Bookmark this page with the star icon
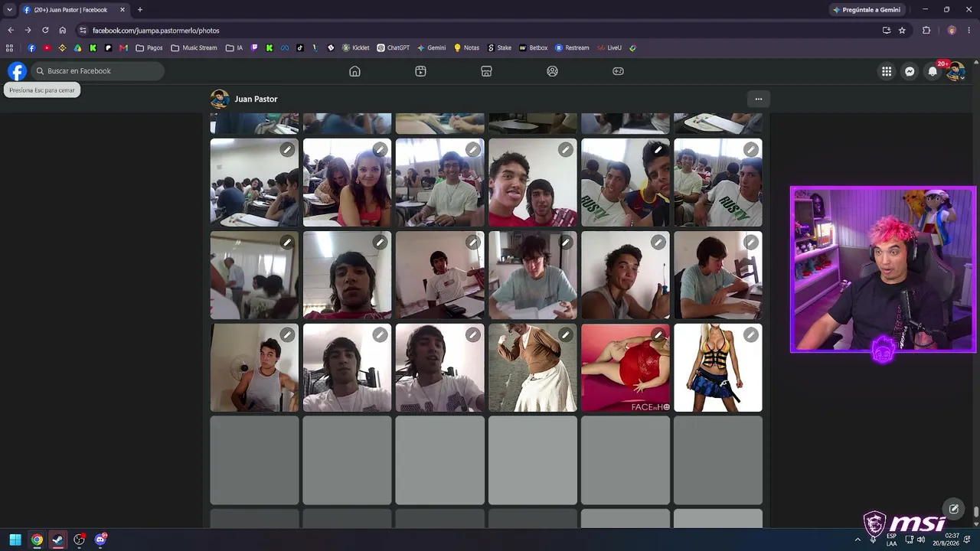980x551 pixels. click(x=902, y=31)
